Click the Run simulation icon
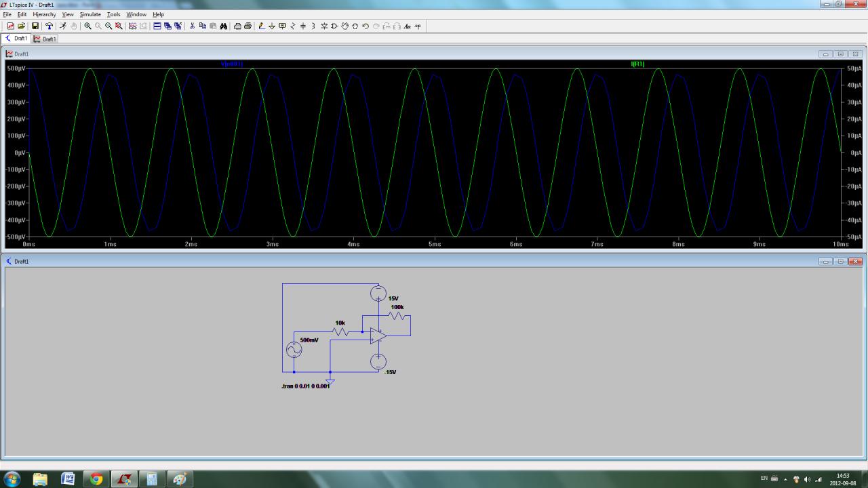Screen dimensions: 868x488 pyautogui.click(x=63, y=26)
